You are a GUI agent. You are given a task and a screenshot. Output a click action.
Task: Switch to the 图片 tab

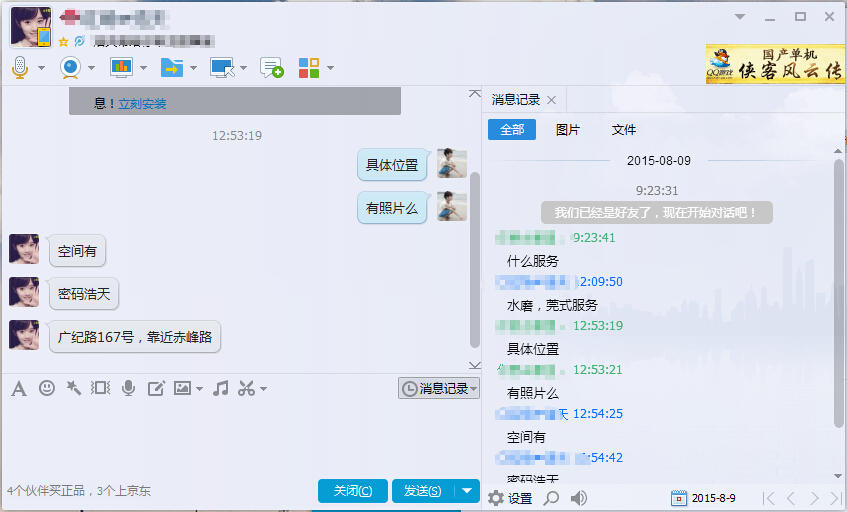tap(567, 130)
